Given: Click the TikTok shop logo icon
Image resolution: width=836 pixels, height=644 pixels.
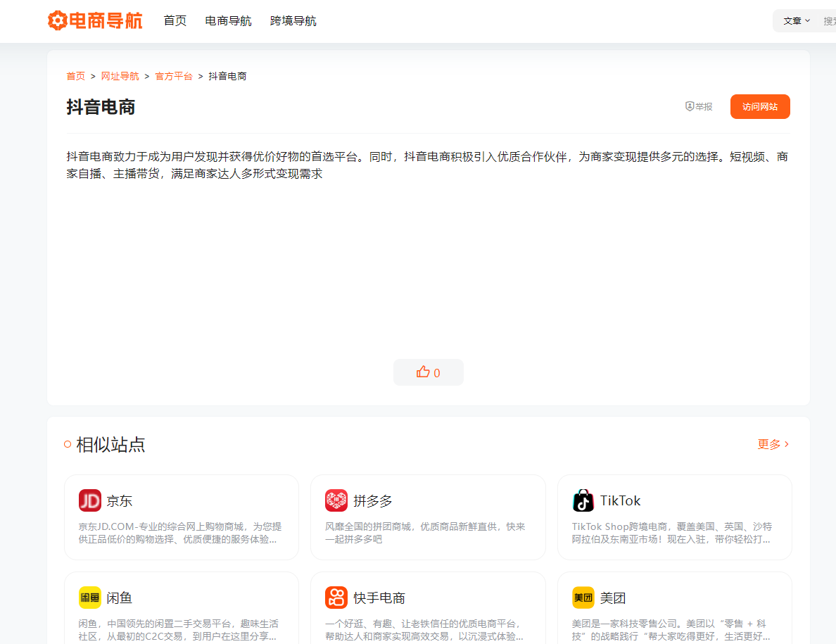Looking at the screenshot, I should 583,500.
